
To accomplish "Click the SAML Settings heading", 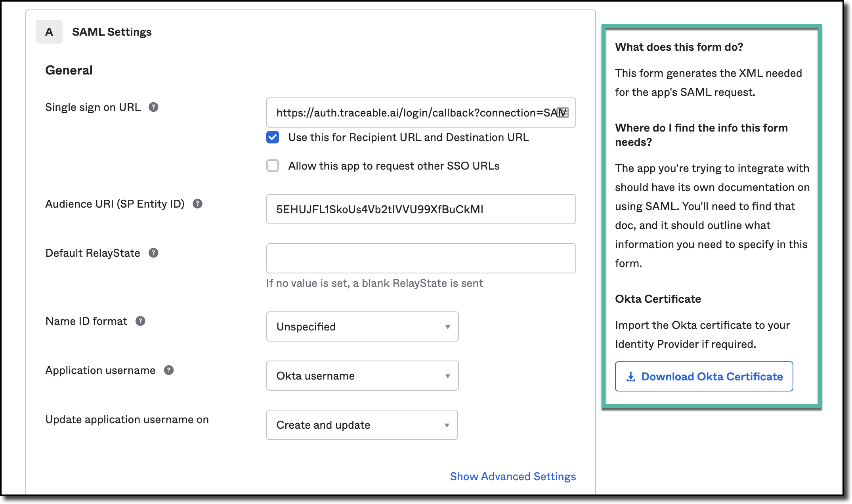I will (112, 32).
